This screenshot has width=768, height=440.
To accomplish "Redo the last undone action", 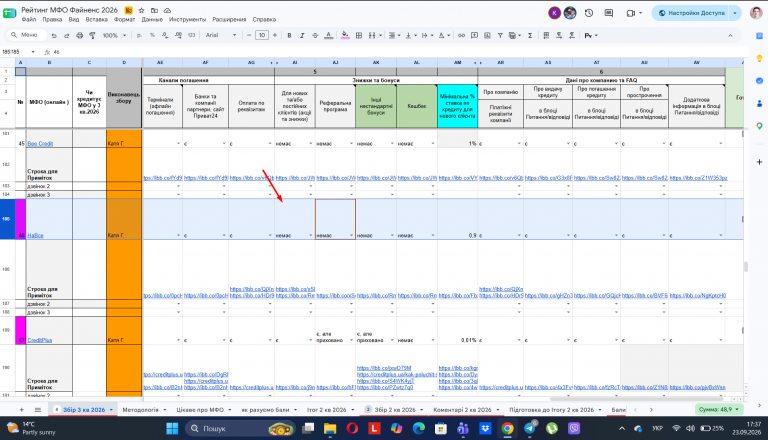I will click(x=67, y=35).
